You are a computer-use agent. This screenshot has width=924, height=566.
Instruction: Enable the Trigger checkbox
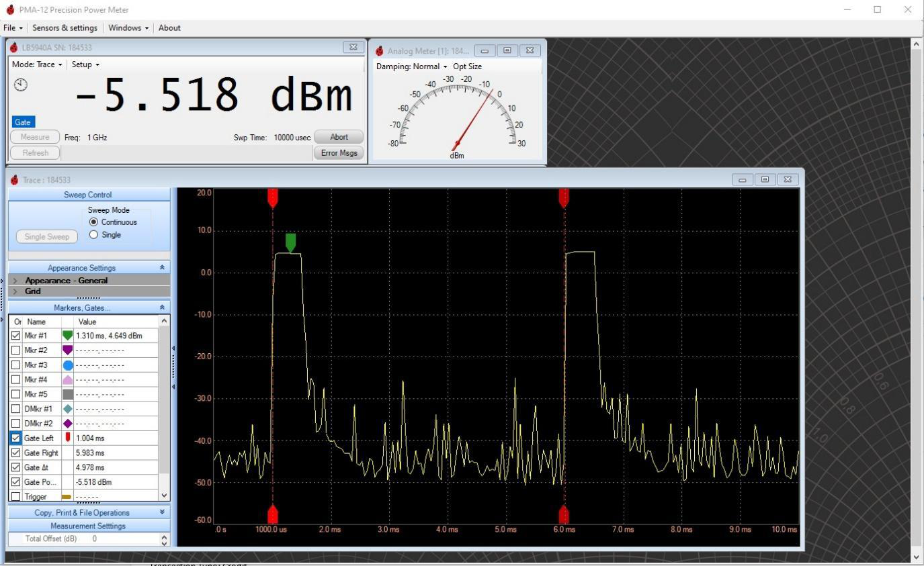[16, 496]
